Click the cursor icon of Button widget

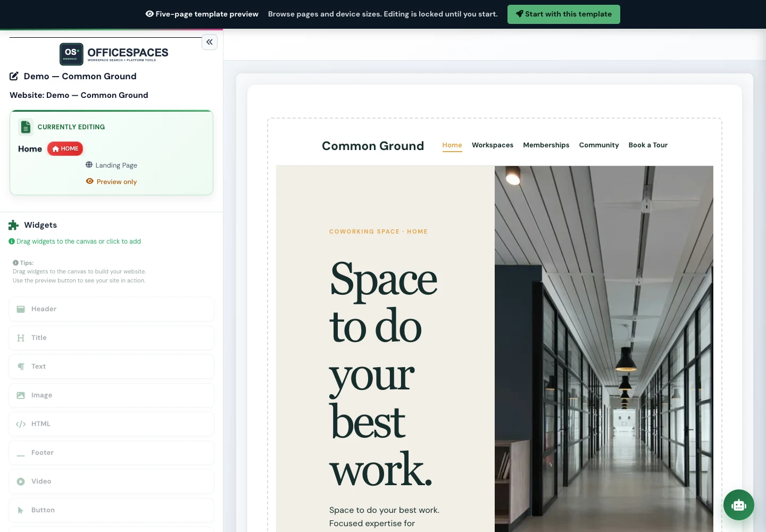click(x=21, y=510)
